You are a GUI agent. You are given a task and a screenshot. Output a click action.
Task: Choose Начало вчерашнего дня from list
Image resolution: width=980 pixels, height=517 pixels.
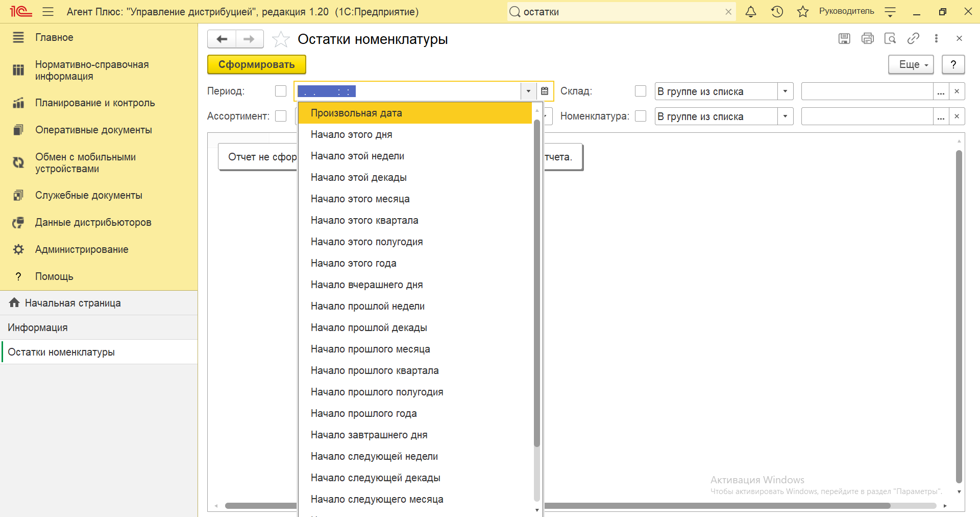415,285
